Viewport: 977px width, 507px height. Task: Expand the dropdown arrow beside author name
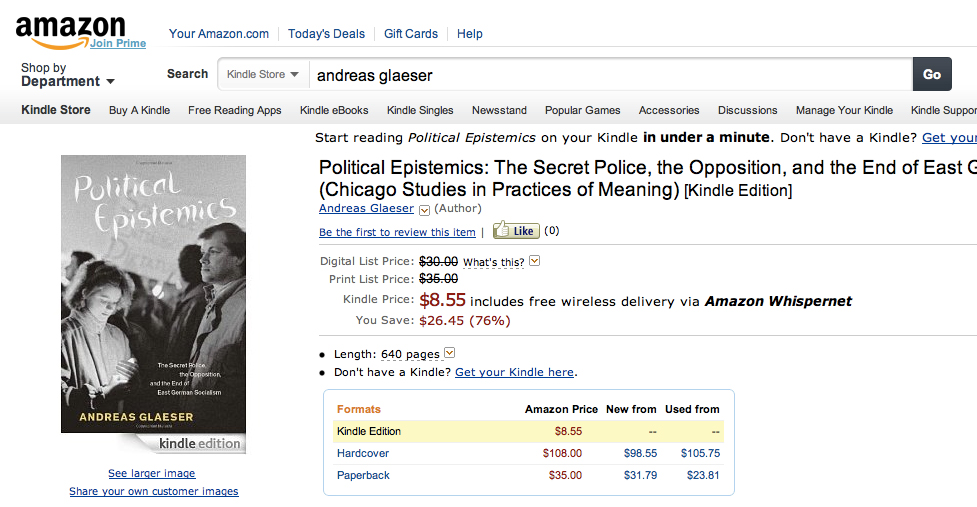click(424, 210)
